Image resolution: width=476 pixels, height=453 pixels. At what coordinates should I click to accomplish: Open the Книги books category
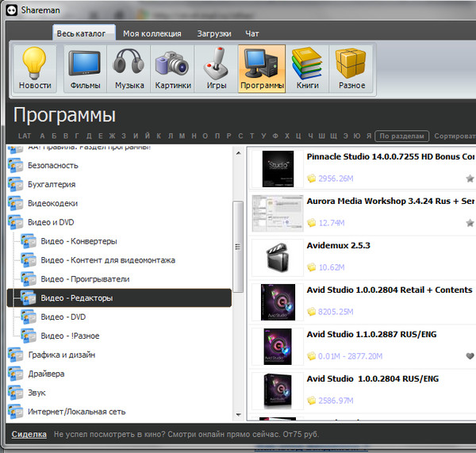click(x=307, y=68)
